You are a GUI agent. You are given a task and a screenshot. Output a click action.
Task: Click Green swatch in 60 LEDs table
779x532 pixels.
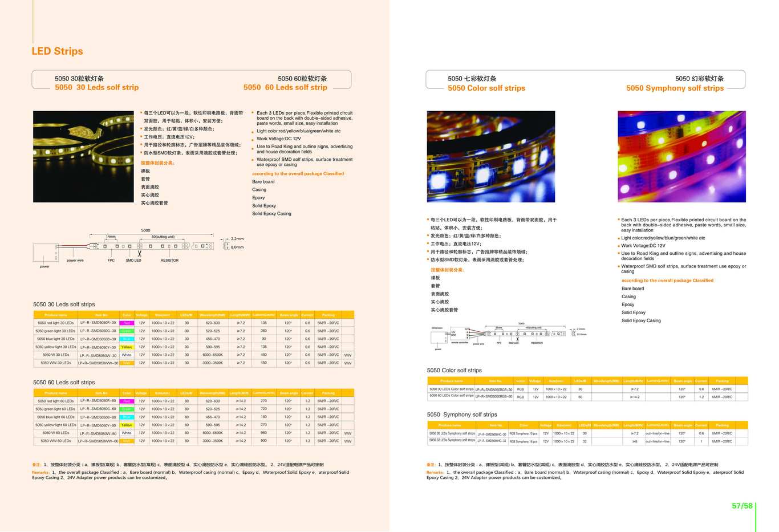[x=127, y=409]
